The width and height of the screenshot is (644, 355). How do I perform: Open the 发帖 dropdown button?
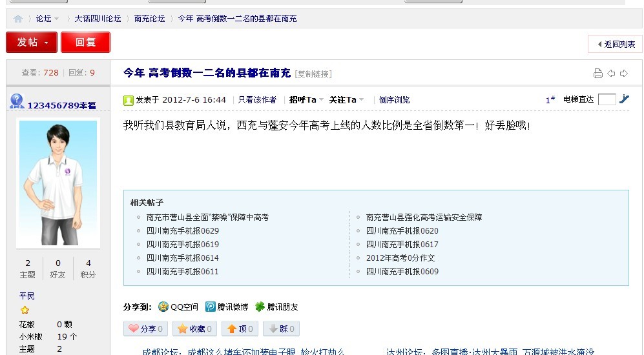pos(32,43)
